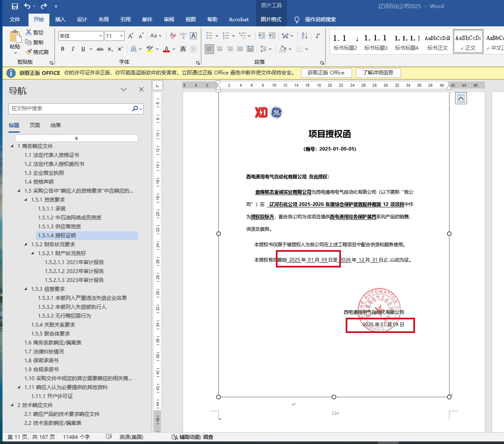504x444 pixels.
Task: Center align text
Action: 220,49
